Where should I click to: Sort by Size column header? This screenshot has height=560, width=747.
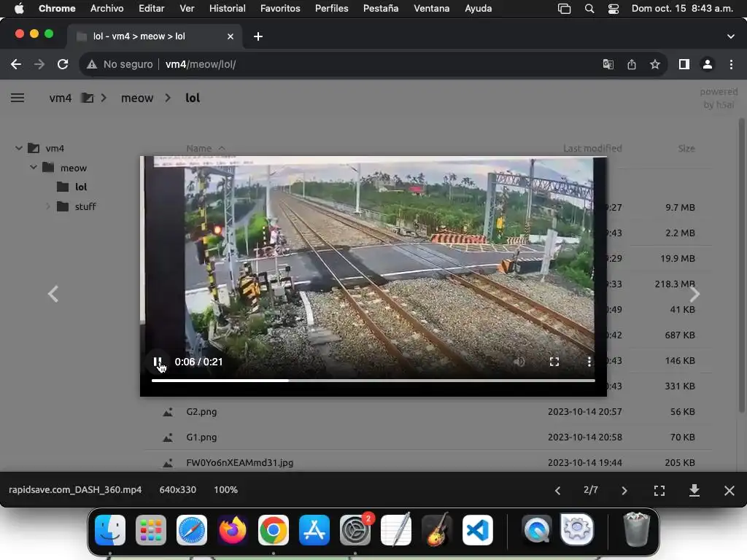686,149
